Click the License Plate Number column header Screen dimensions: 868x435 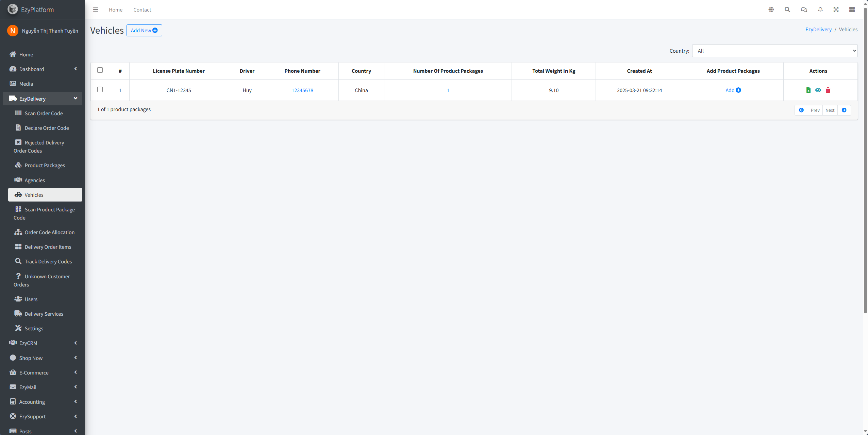click(179, 71)
